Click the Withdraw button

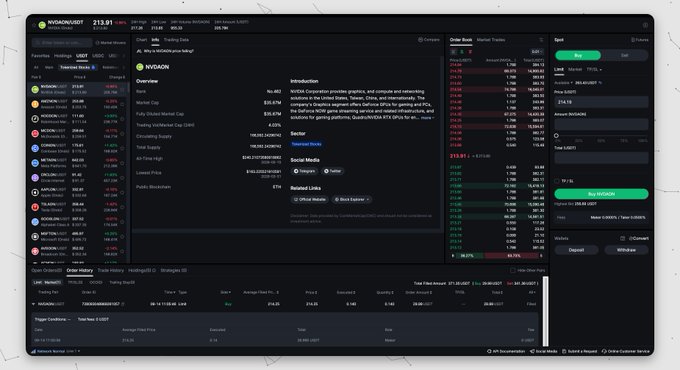pyautogui.click(x=626, y=250)
